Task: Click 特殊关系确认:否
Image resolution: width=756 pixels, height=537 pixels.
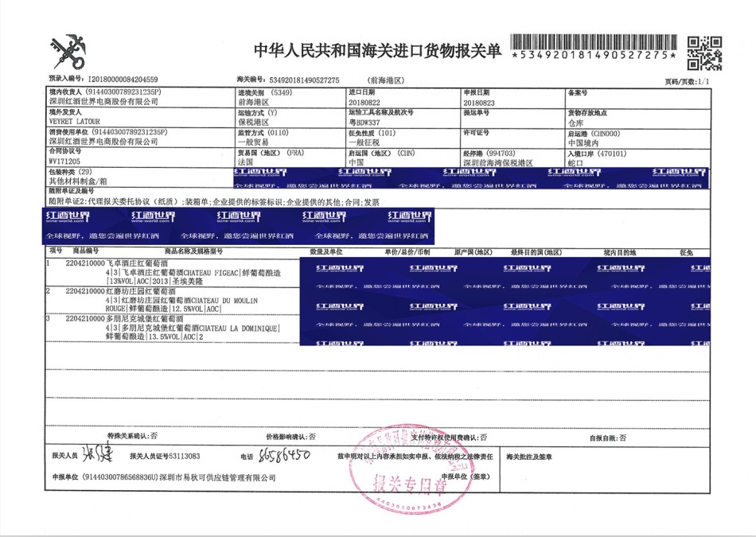Action: [x=132, y=436]
